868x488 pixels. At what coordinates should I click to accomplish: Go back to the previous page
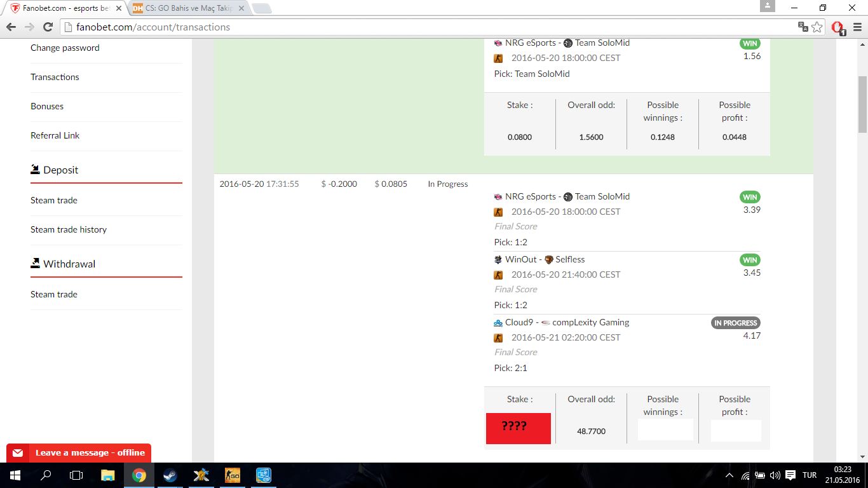[x=11, y=27]
